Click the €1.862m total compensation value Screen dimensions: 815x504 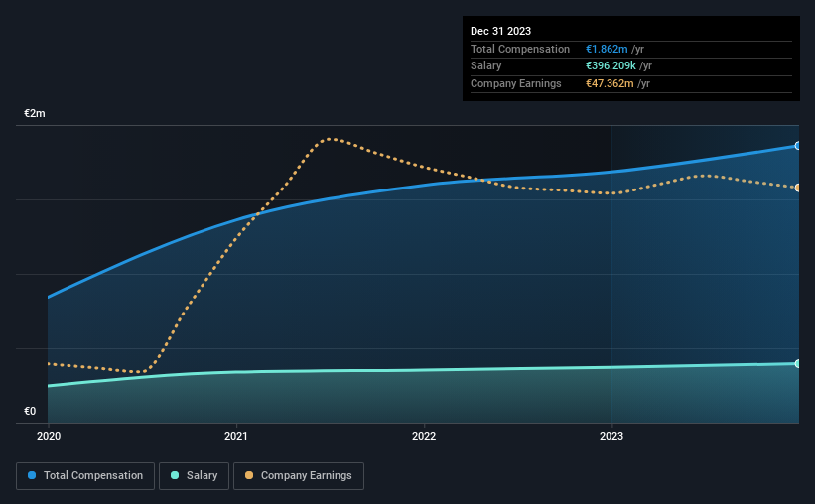pos(607,49)
